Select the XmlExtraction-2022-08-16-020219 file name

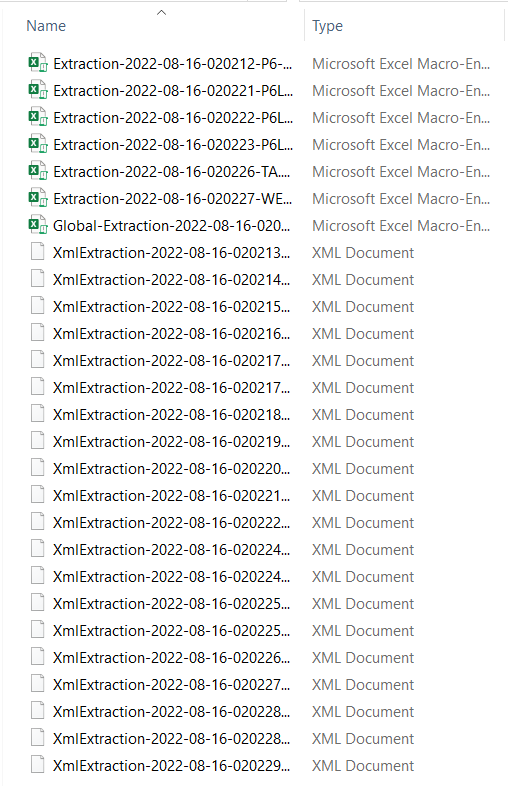(x=172, y=442)
